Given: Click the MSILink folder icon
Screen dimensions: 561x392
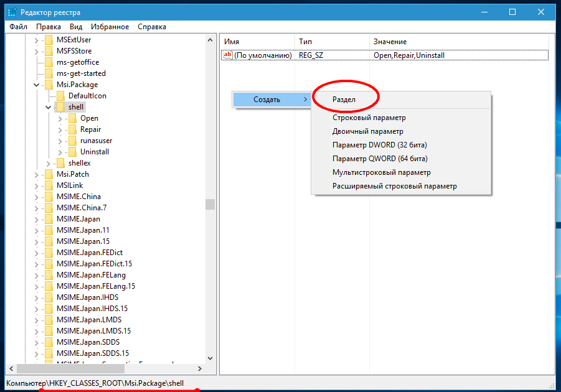Looking at the screenshot, I should tap(49, 185).
